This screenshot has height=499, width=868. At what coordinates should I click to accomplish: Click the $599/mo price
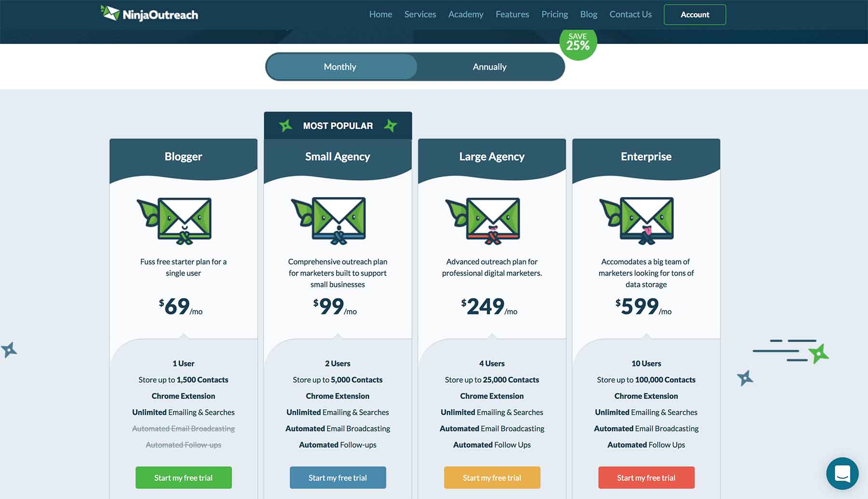pyautogui.click(x=644, y=306)
